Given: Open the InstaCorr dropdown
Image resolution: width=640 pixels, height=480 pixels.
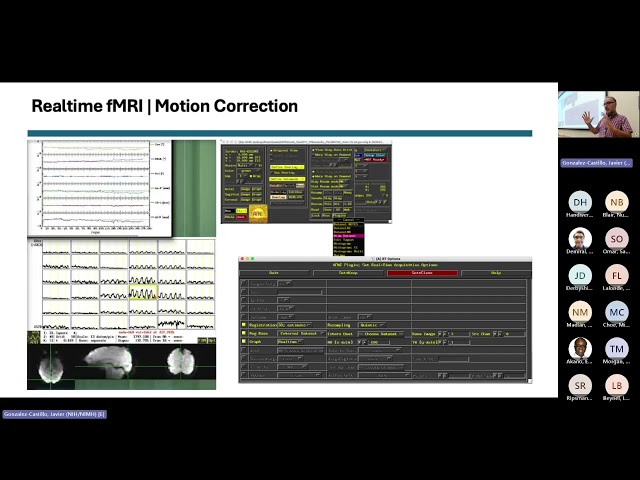Looking at the screenshot, I should pos(375,150).
